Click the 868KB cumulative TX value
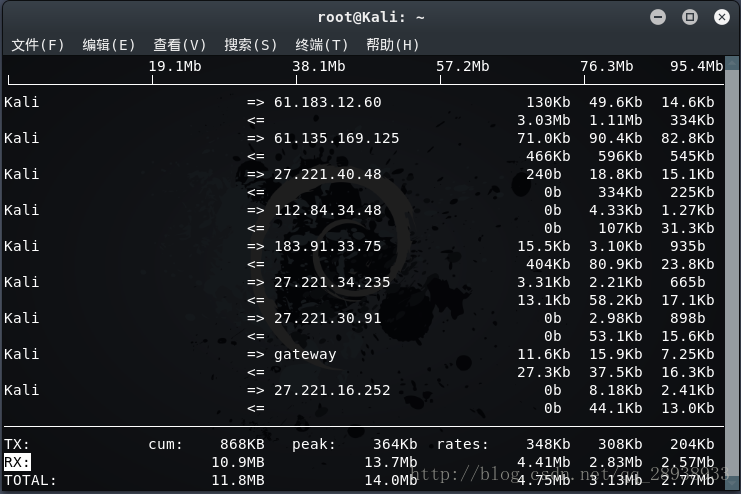The width and height of the screenshot is (741, 494). point(242,444)
